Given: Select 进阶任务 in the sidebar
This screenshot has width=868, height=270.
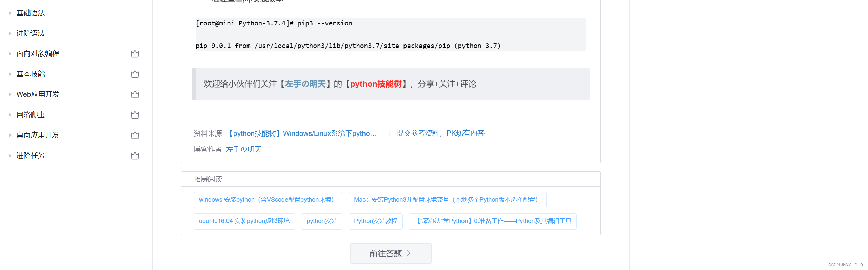Looking at the screenshot, I should tap(31, 156).
